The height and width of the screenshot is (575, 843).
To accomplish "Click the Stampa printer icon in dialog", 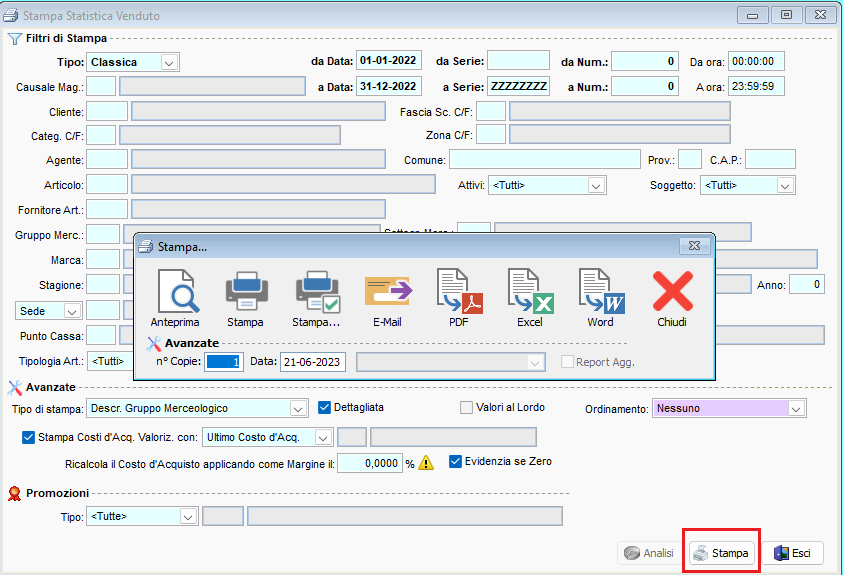I will 245,292.
